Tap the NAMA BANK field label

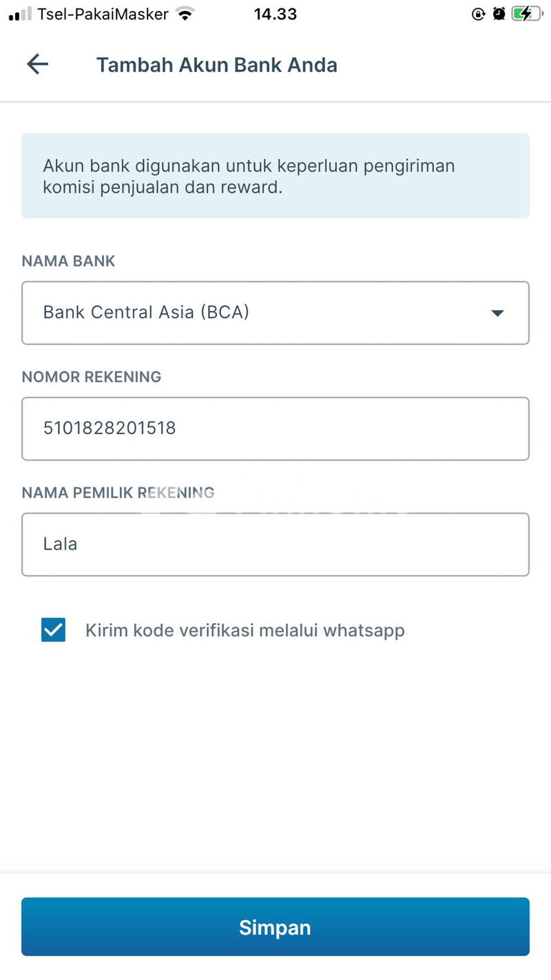click(x=68, y=261)
